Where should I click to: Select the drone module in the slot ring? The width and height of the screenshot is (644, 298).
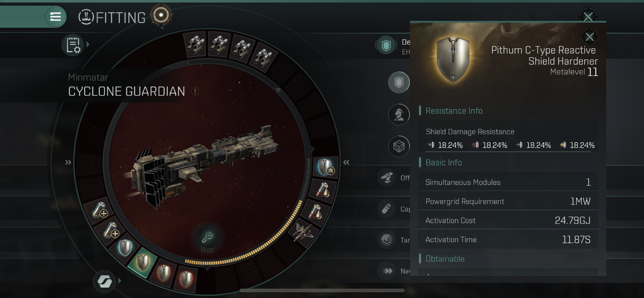point(304,231)
